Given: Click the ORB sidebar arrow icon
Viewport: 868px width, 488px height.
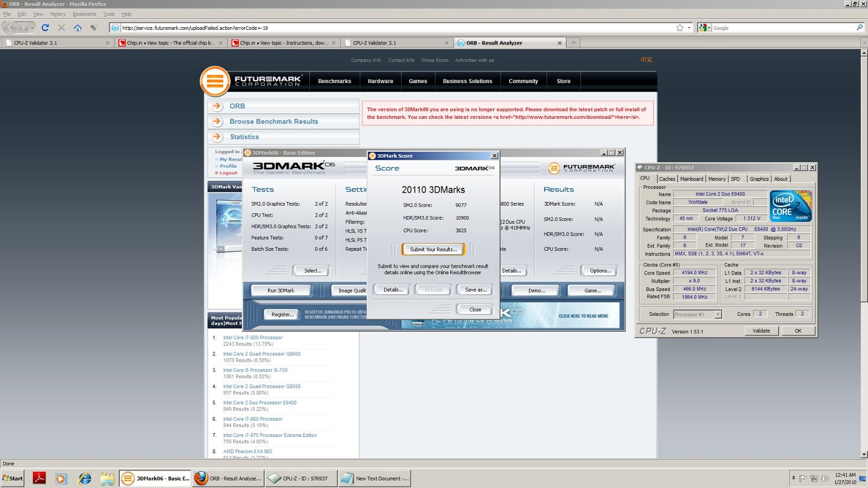Looking at the screenshot, I should [217, 106].
